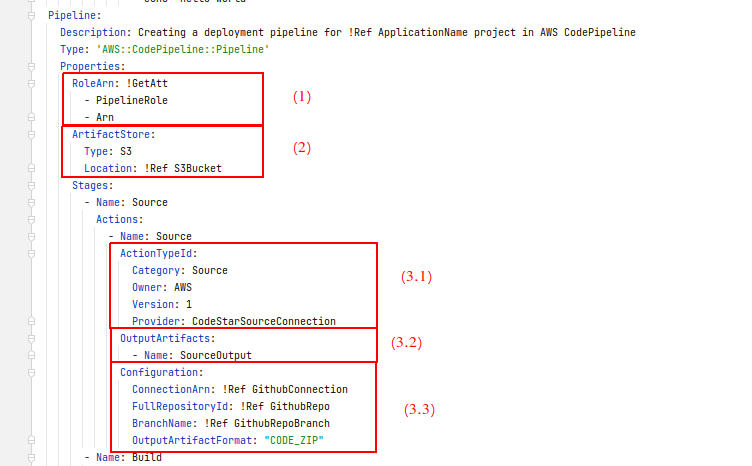The image size is (752, 466).
Task: Click the red (3.1) annotation label
Action: click(x=417, y=275)
